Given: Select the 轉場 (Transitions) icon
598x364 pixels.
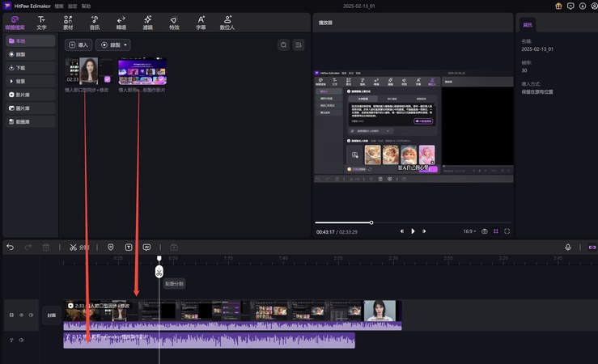Looking at the screenshot, I should pos(121,22).
